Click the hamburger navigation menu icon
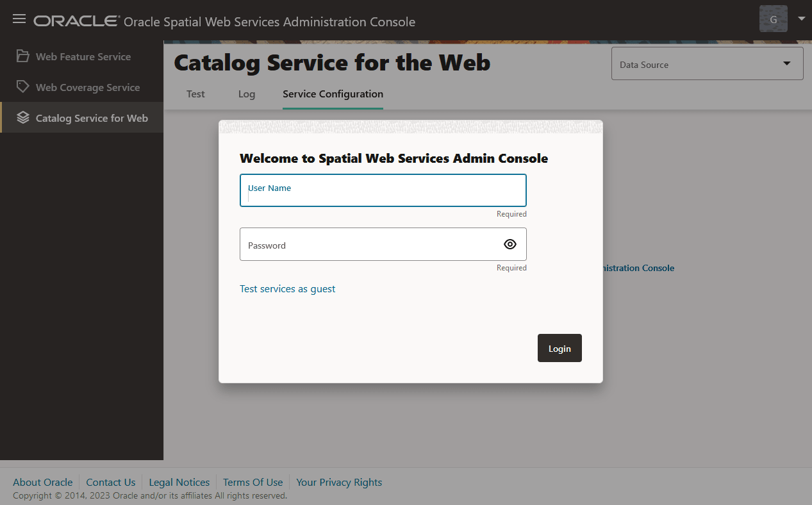Viewport: 812px width, 505px height. pos(19,19)
